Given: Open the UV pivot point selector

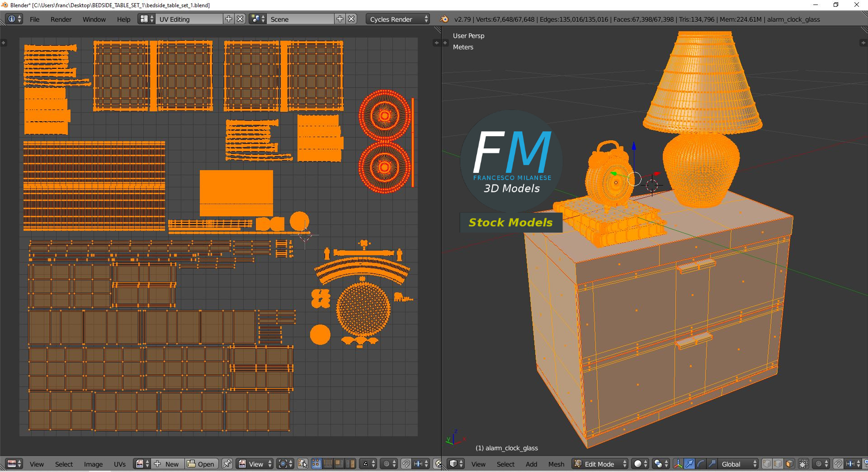Looking at the screenshot, I should tap(286, 464).
